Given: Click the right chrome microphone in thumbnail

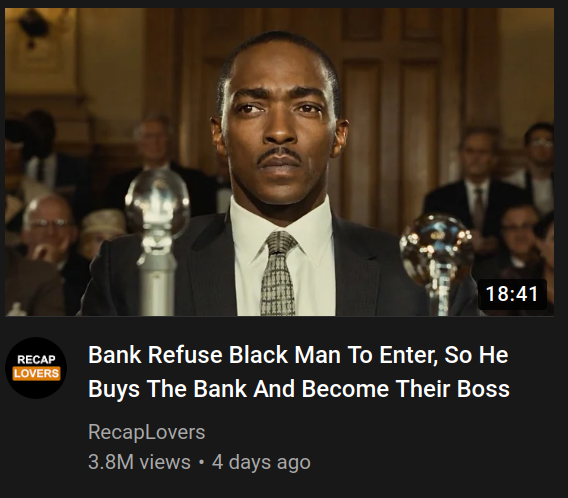Looking at the screenshot, I should click(437, 262).
